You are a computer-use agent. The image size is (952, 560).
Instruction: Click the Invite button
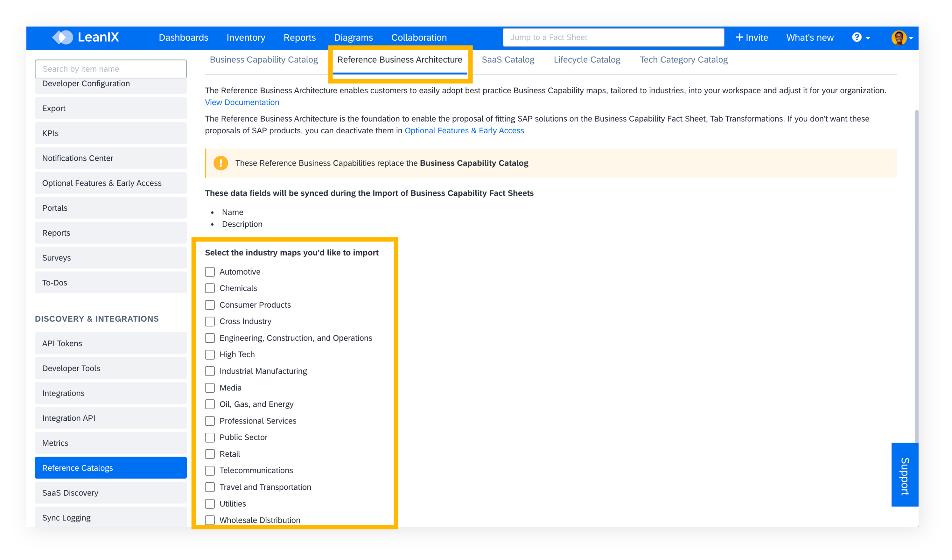tap(752, 38)
